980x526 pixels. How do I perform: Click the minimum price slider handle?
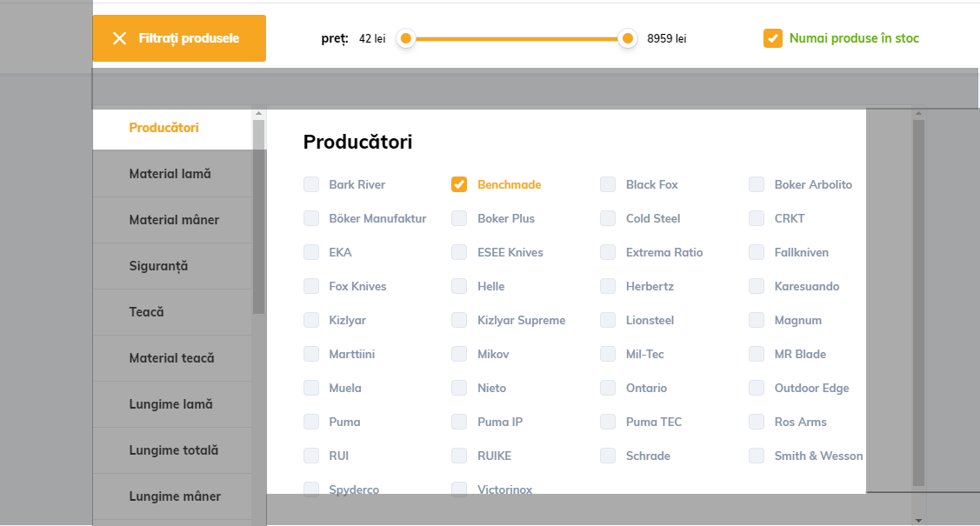click(x=405, y=39)
